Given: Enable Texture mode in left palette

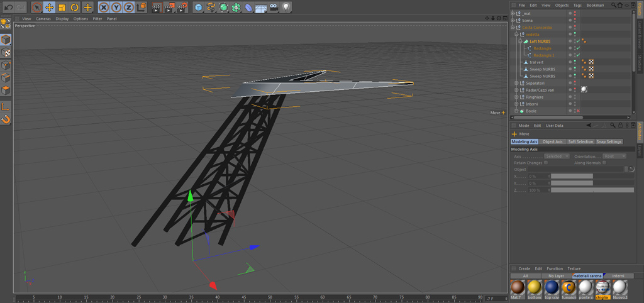Looking at the screenshot, I should click(x=6, y=53).
